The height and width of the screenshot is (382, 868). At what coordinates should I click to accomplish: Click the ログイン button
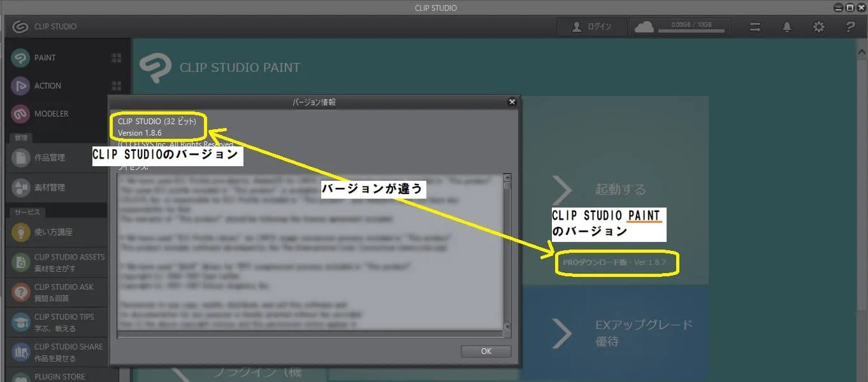(592, 27)
